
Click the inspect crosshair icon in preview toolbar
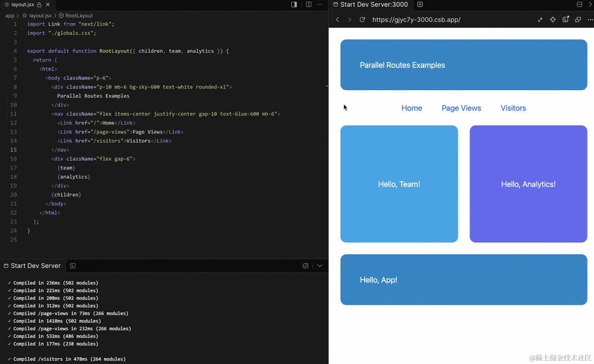(x=552, y=20)
